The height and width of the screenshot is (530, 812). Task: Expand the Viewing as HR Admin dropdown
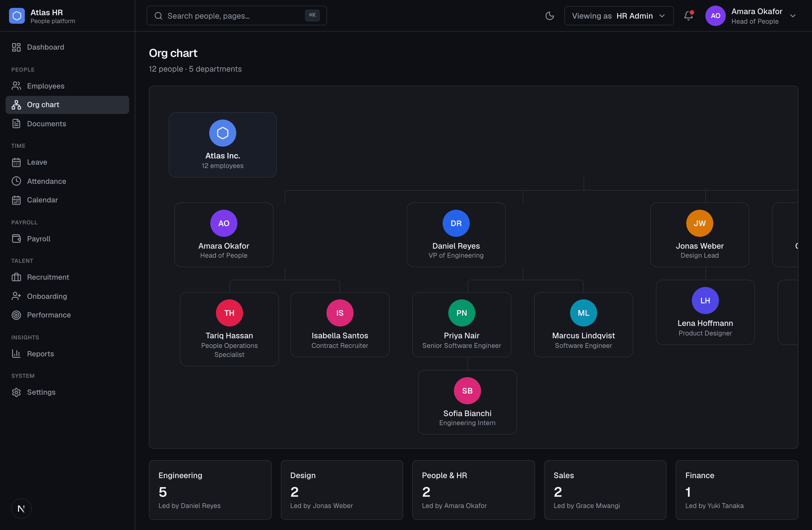coord(619,16)
